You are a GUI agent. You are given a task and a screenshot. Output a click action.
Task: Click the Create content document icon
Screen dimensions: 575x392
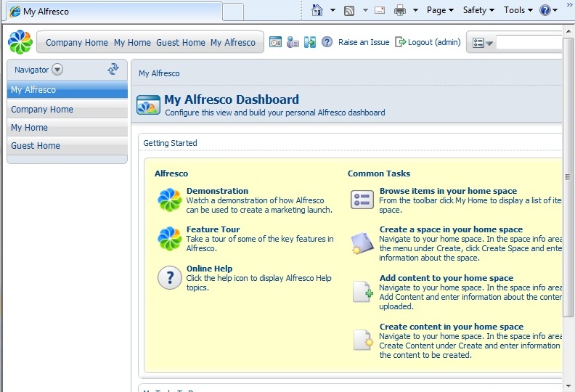point(363,340)
